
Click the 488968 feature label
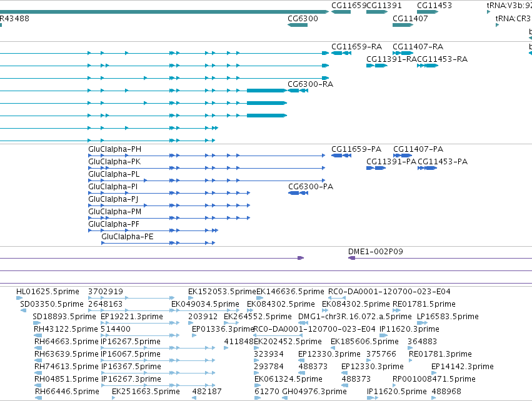(x=446, y=392)
